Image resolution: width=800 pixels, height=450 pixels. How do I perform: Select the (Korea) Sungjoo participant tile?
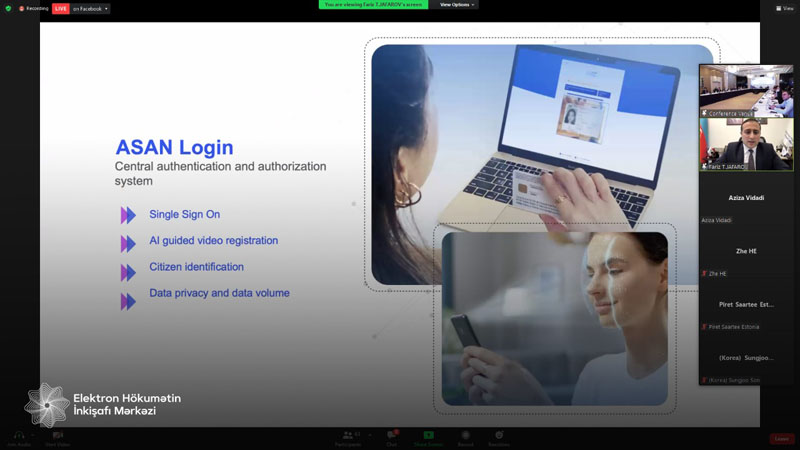point(746,358)
